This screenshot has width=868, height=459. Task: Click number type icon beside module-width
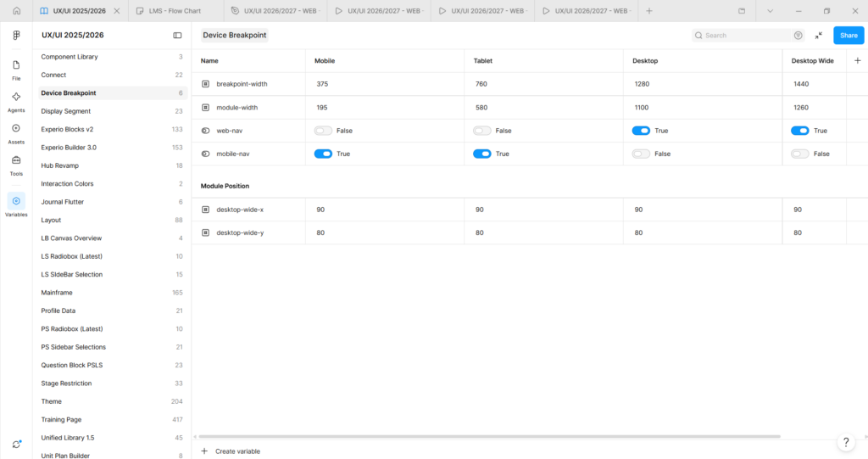[x=205, y=107]
